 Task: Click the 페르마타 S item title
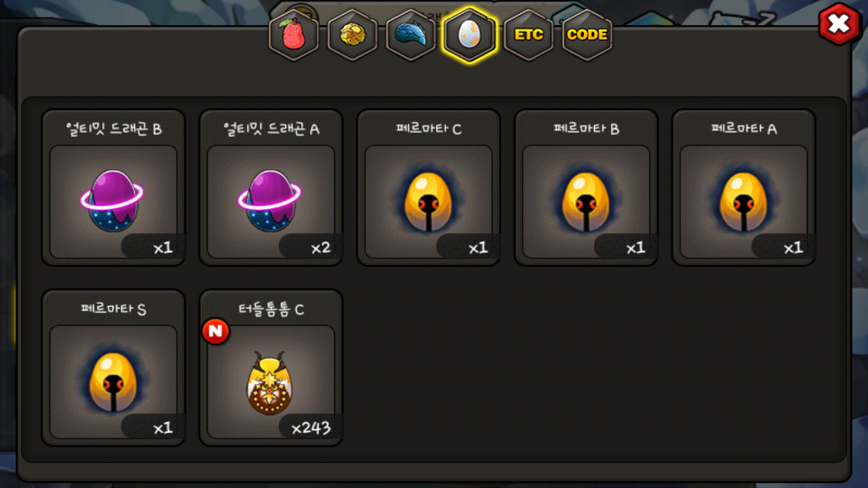(113, 309)
